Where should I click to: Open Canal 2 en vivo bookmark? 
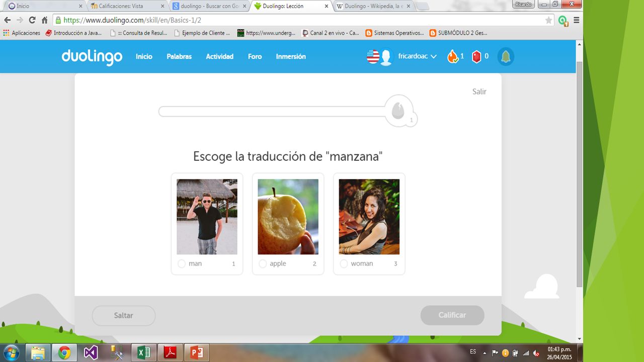click(330, 33)
